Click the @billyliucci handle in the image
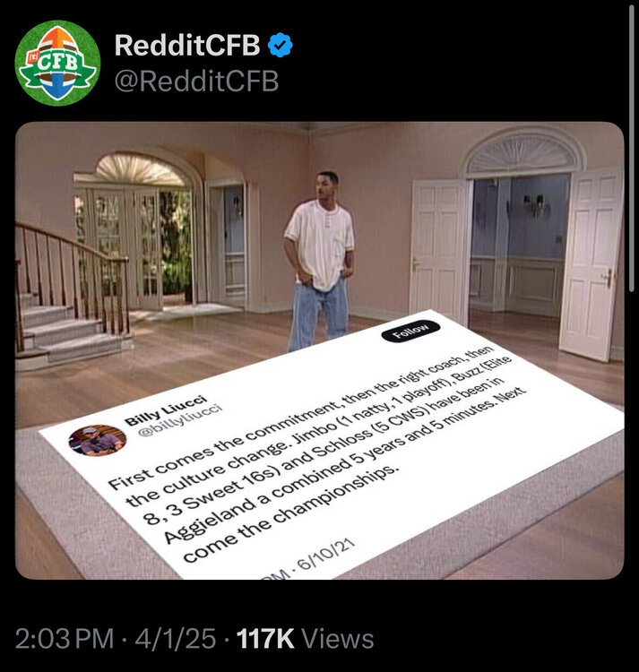The image size is (639, 672). [179, 420]
